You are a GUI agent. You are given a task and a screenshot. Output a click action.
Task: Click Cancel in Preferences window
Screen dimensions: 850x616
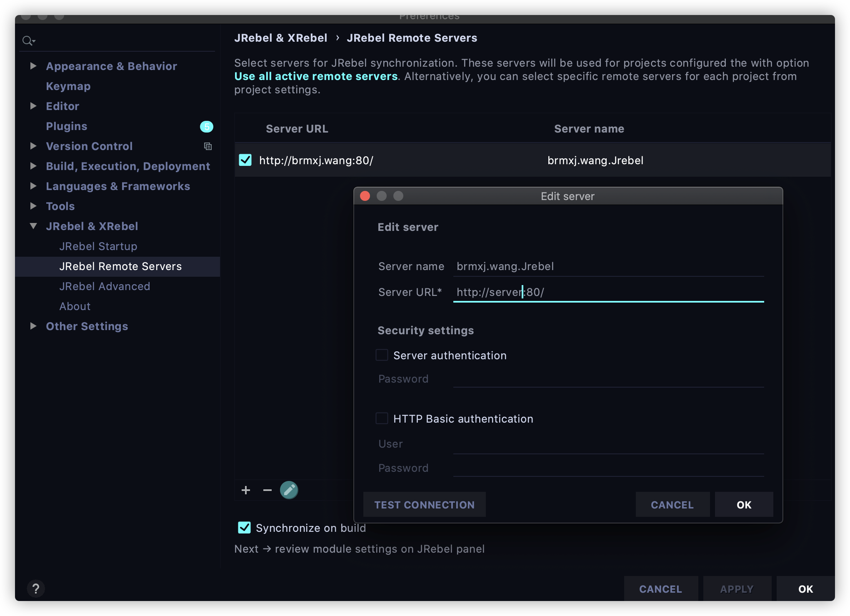pyautogui.click(x=661, y=589)
